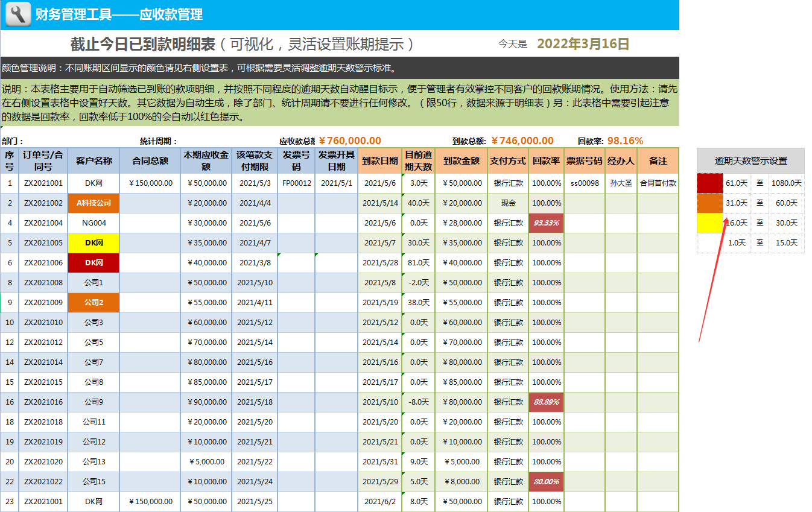Click invoice number FP00012

click(296, 183)
